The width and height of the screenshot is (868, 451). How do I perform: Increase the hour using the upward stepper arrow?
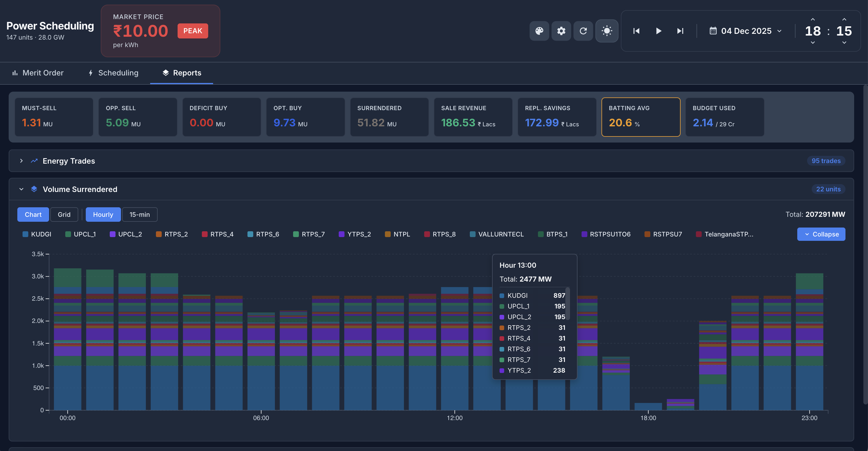pos(813,19)
